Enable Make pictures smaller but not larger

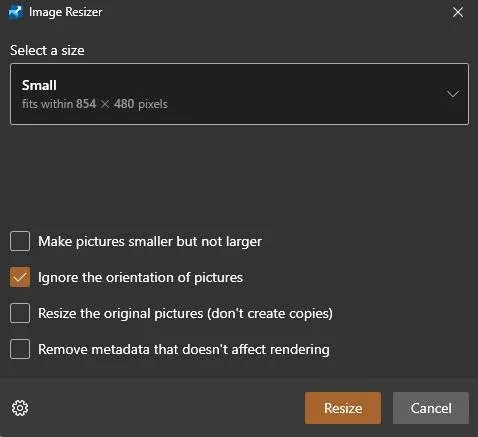(x=20, y=241)
